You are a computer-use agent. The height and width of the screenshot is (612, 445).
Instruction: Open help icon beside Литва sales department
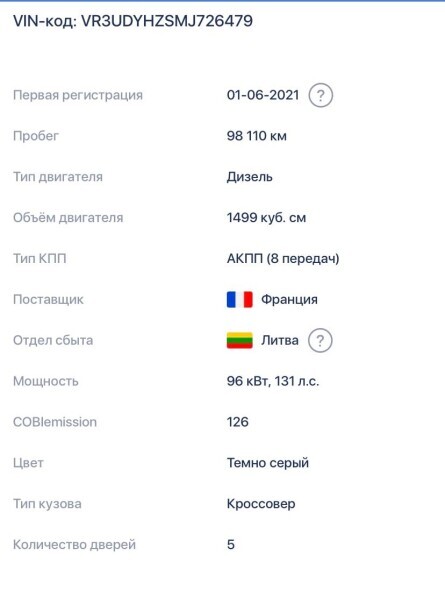(320, 340)
